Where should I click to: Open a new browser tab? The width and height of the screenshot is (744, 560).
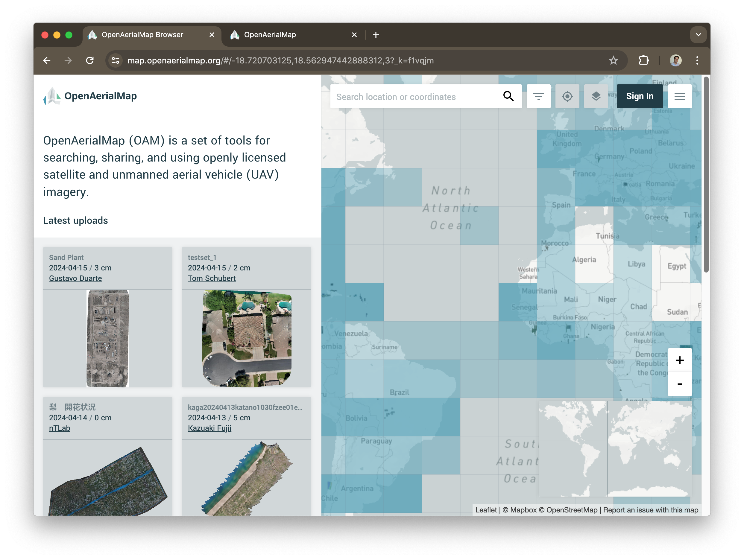click(x=376, y=35)
